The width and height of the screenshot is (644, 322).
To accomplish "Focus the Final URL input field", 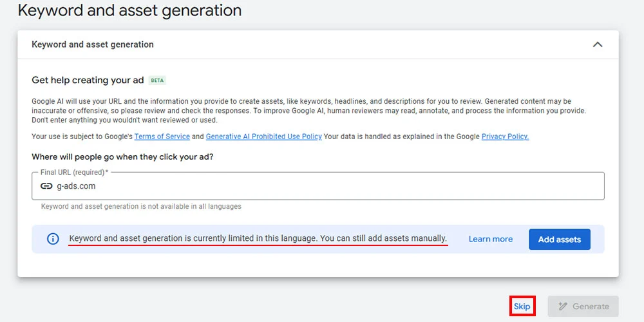I will coord(322,186).
